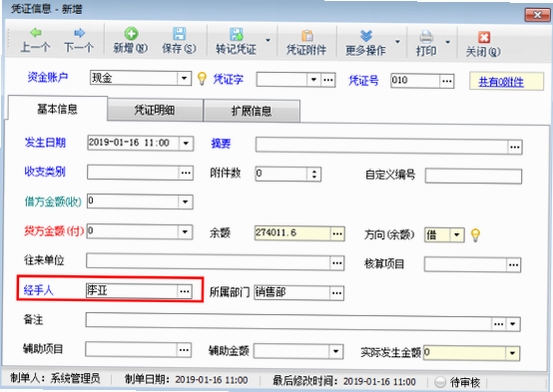Expand the 贷方金额(付) dropdown
553x392 pixels.
pyautogui.click(x=185, y=232)
